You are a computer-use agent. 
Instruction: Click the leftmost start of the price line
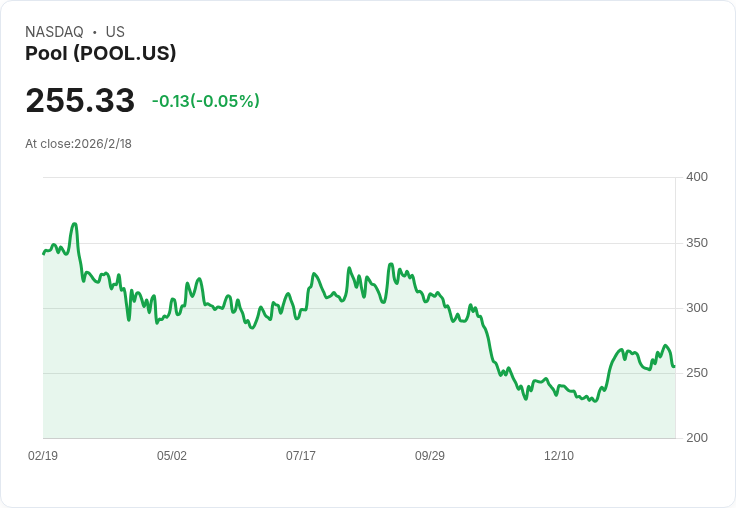tap(43, 253)
